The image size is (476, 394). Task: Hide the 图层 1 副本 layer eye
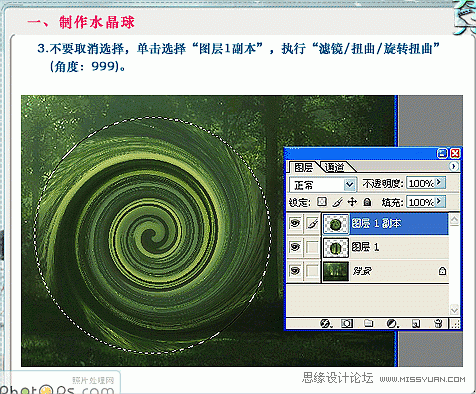(295, 223)
